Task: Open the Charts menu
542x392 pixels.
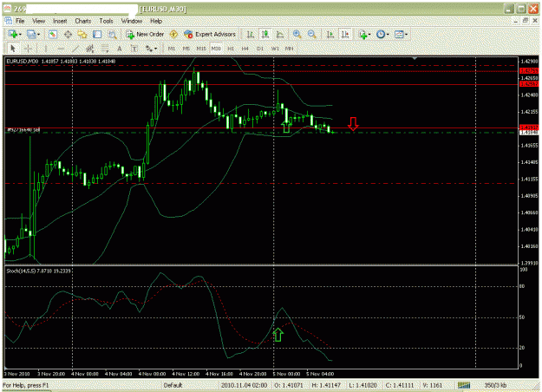Action: coord(83,21)
